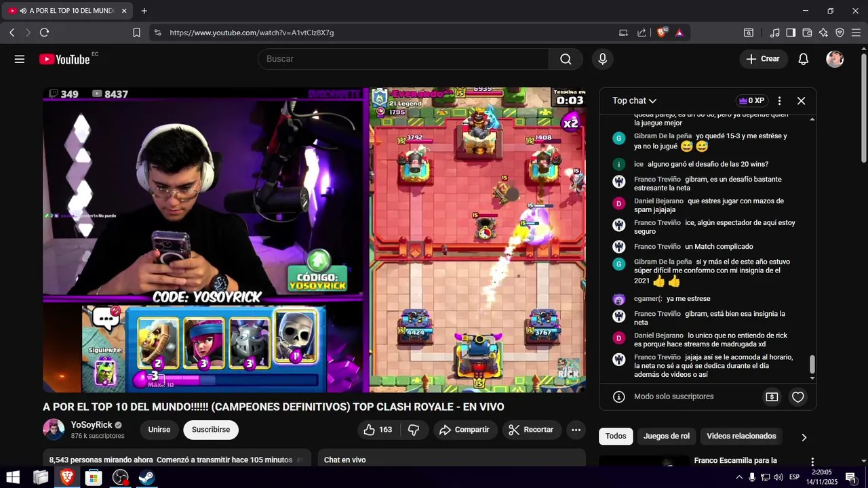Image resolution: width=868 pixels, height=488 pixels.
Task: Open the taskbar volume control
Action: (x=778, y=477)
